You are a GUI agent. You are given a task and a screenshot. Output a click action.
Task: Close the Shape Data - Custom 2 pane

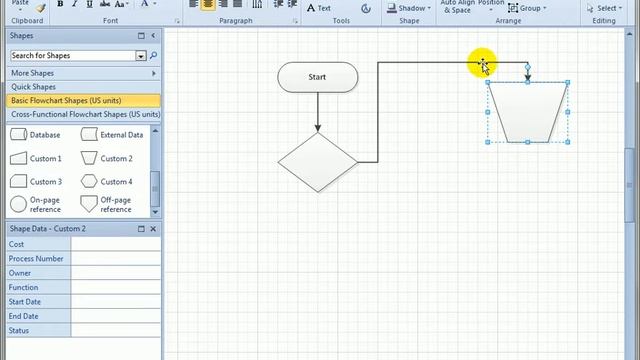(153, 229)
